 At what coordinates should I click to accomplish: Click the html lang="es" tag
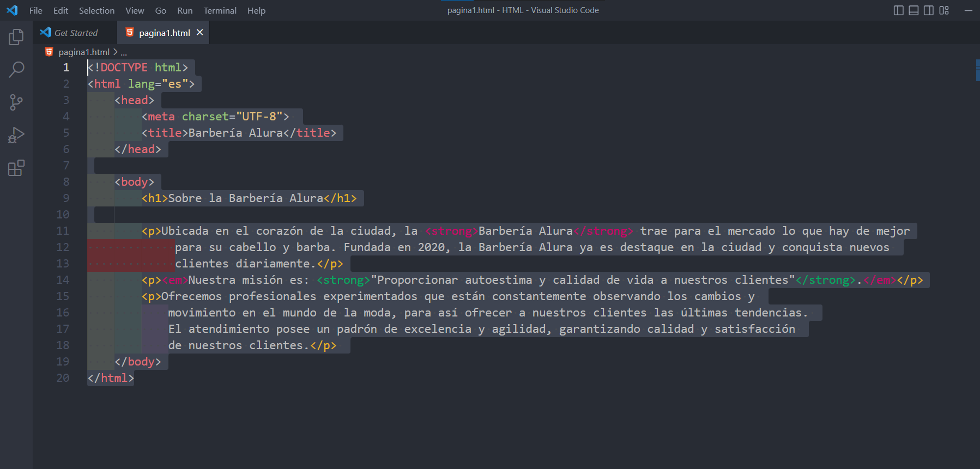click(141, 84)
